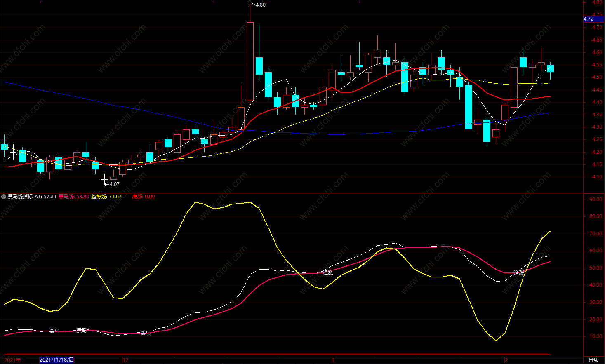
Task: Click the 10.00 indicator axis label
Action: [596, 336]
